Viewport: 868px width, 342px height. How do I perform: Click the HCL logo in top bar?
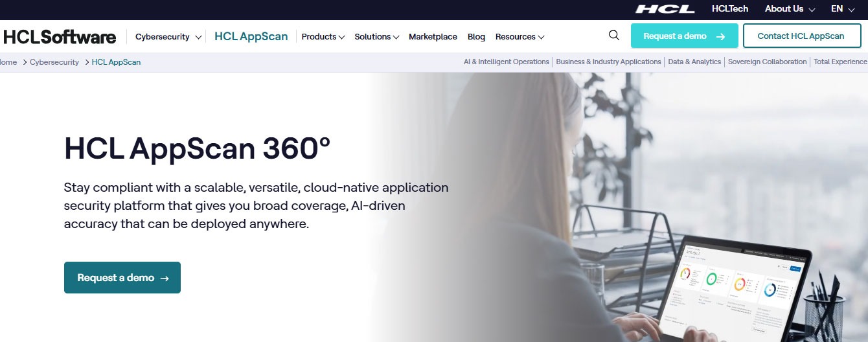[665, 9]
